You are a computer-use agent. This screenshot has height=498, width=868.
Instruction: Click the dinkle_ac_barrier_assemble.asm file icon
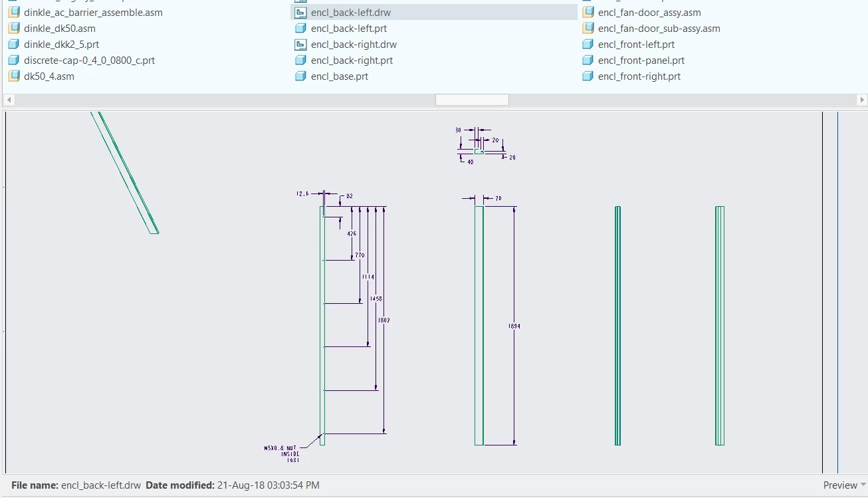coord(13,12)
